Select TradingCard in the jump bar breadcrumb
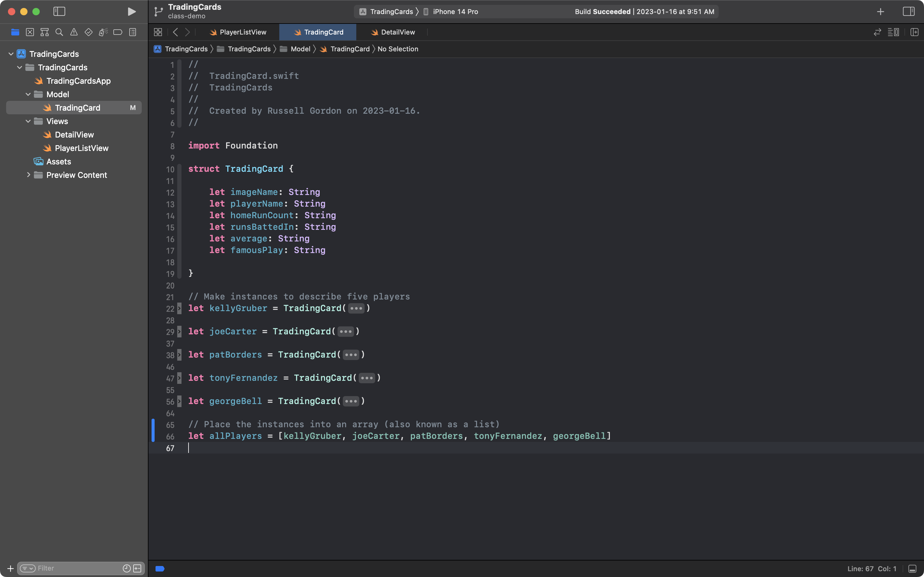 (350, 49)
